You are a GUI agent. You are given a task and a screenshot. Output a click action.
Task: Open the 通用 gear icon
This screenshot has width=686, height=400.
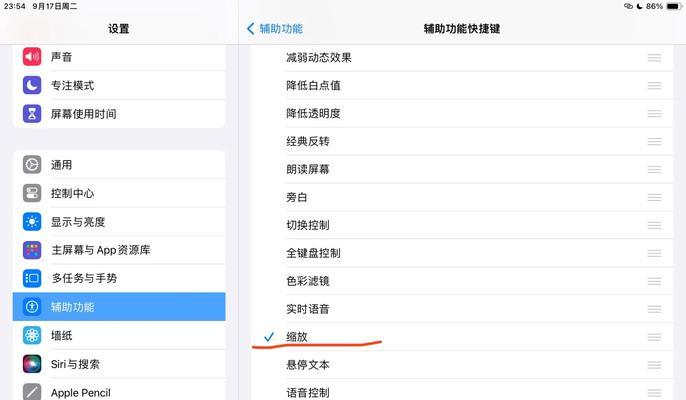pyautogui.click(x=32, y=165)
